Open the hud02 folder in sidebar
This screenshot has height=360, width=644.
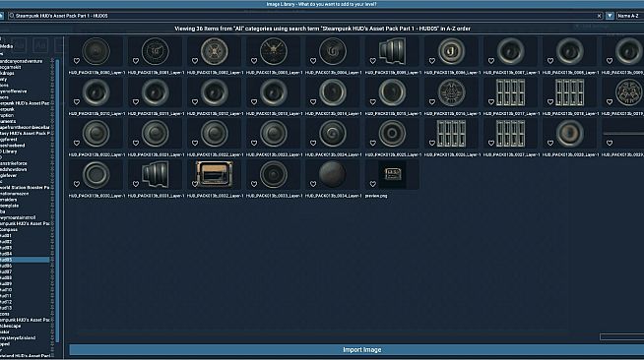(6, 242)
